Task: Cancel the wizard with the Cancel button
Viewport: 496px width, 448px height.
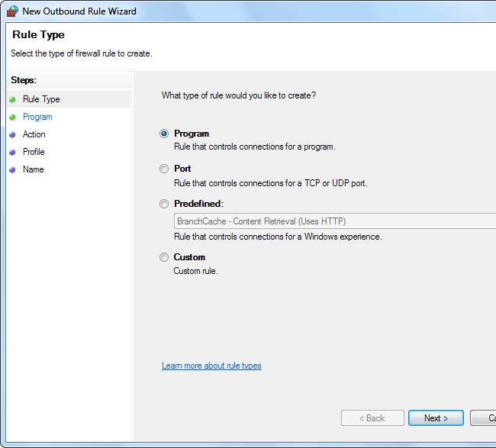Action: click(x=483, y=418)
